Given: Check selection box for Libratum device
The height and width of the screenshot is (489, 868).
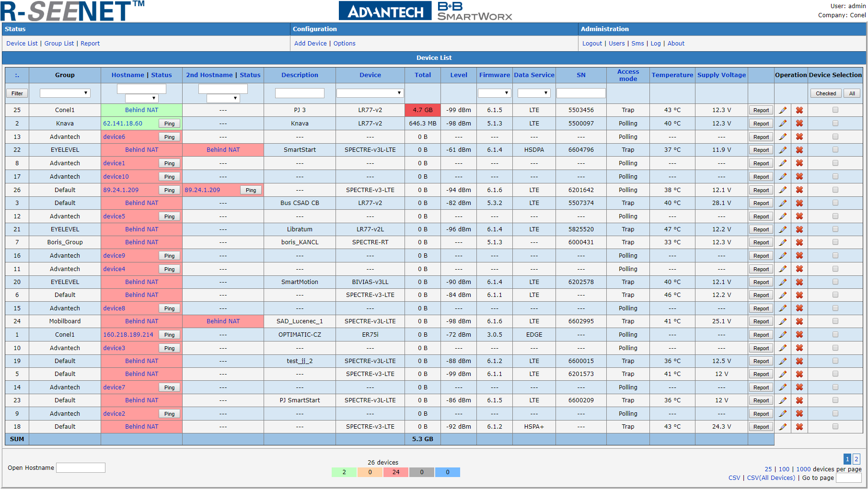Looking at the screenshot, I should click(835, 229).
